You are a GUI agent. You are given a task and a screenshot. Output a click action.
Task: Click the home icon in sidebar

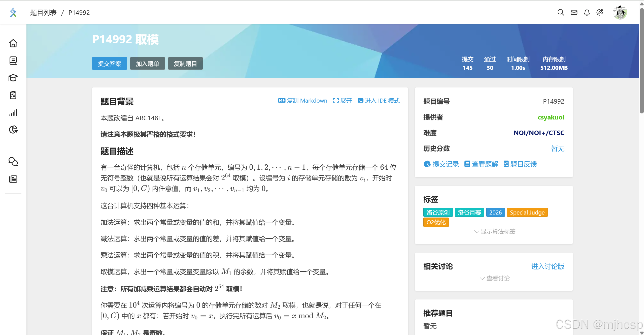coord(13,43)
